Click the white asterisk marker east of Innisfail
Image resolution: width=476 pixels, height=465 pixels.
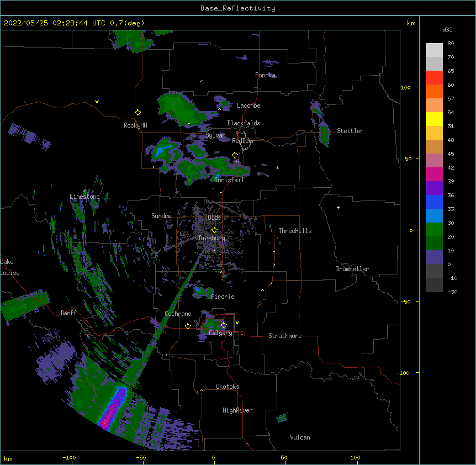[277, 168]
